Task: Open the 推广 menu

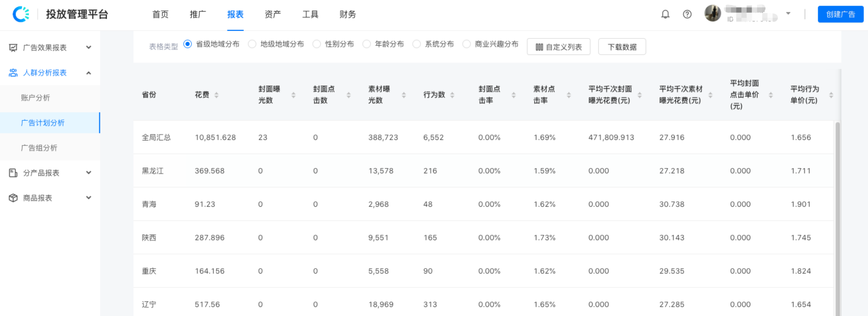Action: 198,14
